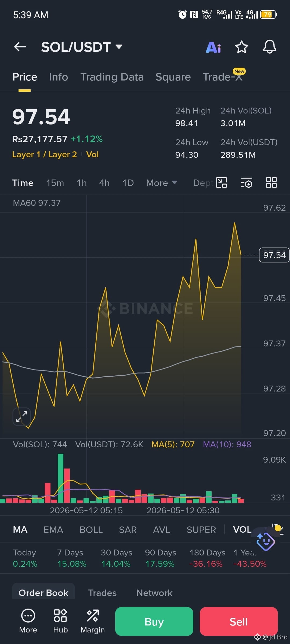Screen dimensions: 290x644
Task: Open the Vol tag link
Action: (92, 154)
